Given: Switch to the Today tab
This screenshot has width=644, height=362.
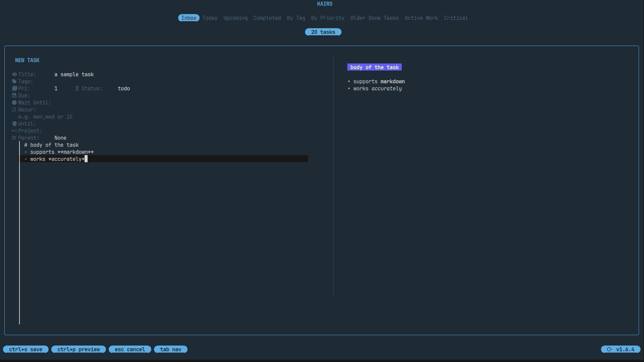Looking at the screenshot, I should [210, 18].
